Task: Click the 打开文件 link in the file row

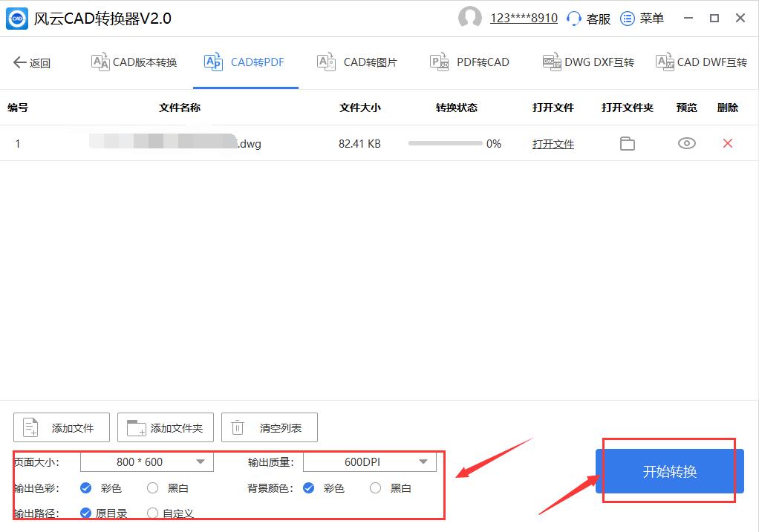Action: point(553,143)
